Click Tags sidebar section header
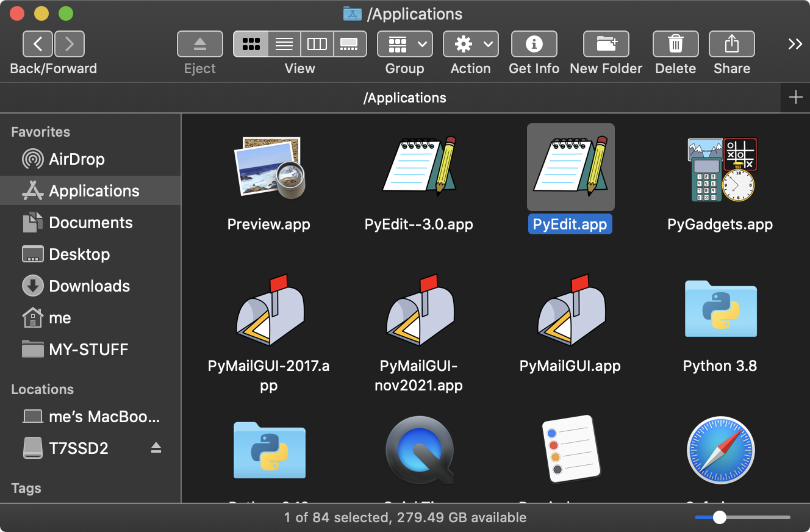The width and height of the screenshot is (810, 532). coord(26,488)
